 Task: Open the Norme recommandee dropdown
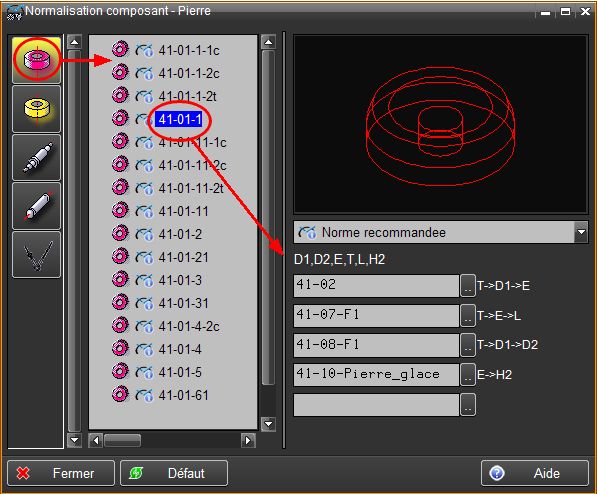(x=581, y=232)
